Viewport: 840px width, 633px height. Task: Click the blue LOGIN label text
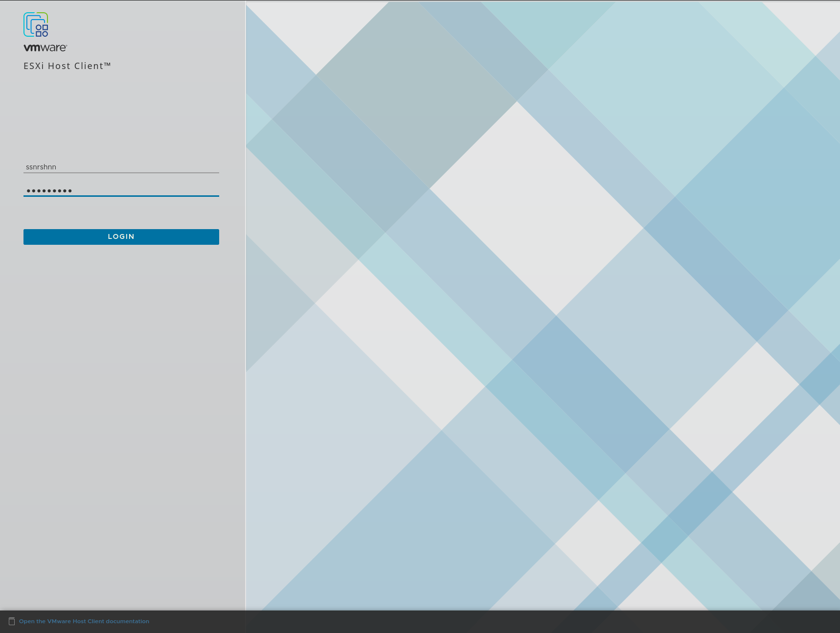[121, 236]
